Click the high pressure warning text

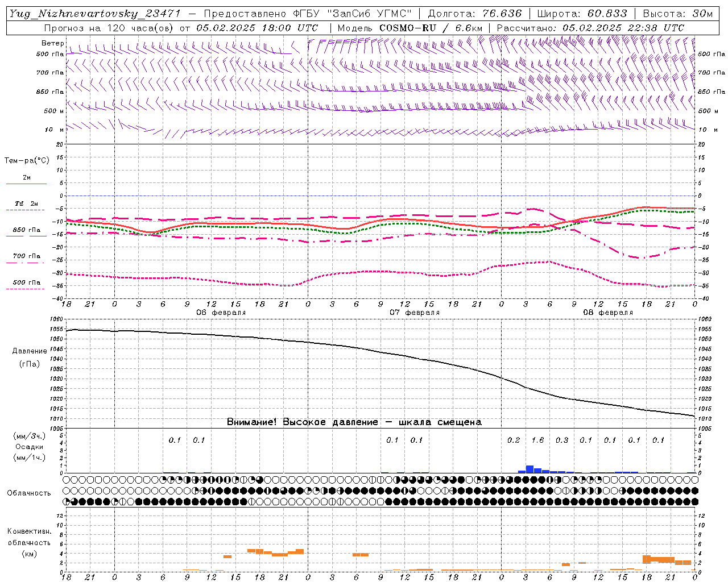(x=354, y=422)
